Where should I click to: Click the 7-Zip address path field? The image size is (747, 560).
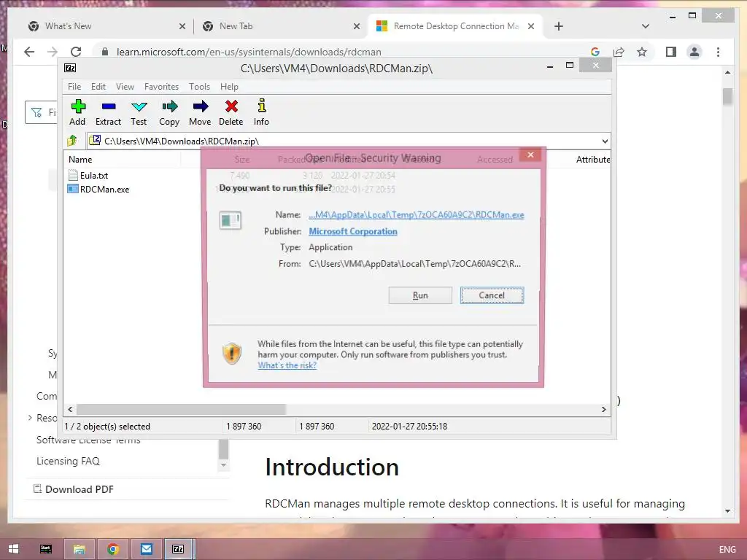point(348,141)
